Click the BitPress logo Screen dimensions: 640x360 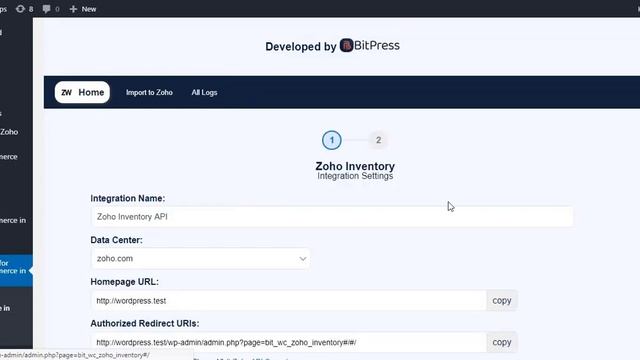(x=370, y=45)
